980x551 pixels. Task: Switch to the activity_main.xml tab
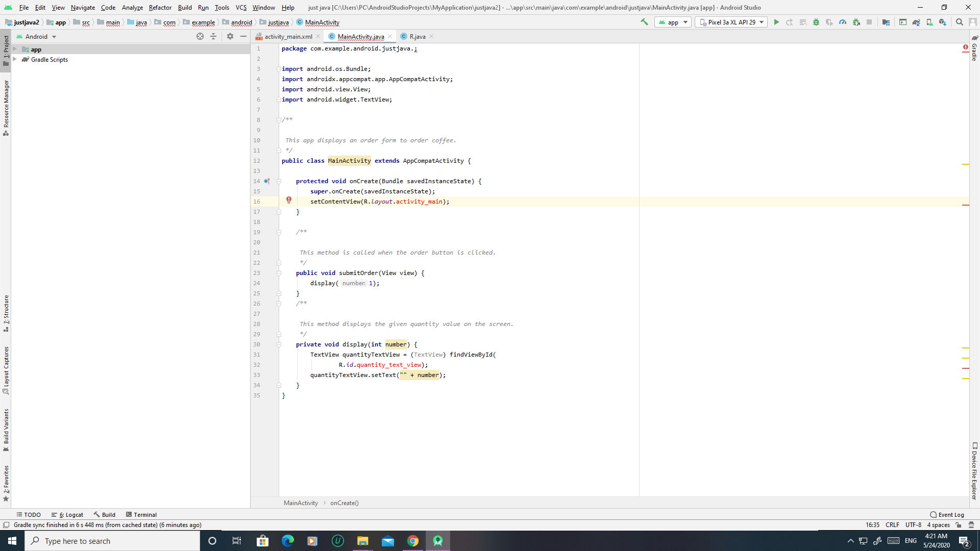coord(288,36)
